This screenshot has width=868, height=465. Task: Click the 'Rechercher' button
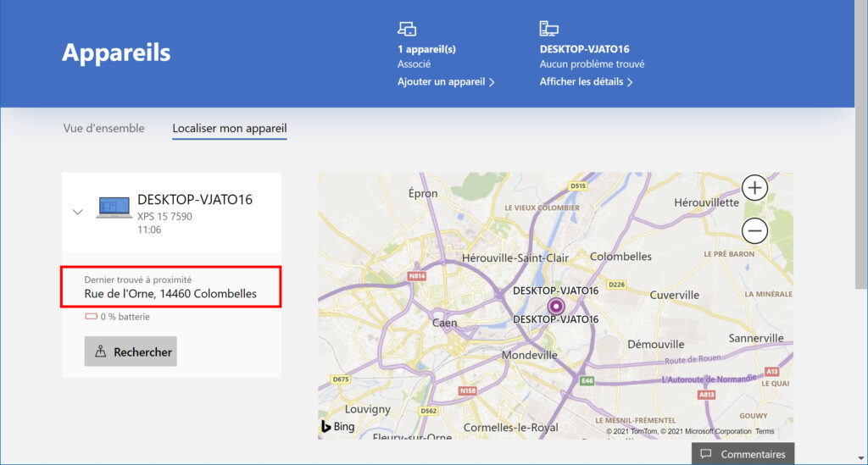pyautogui.click(x=131, y=352)
